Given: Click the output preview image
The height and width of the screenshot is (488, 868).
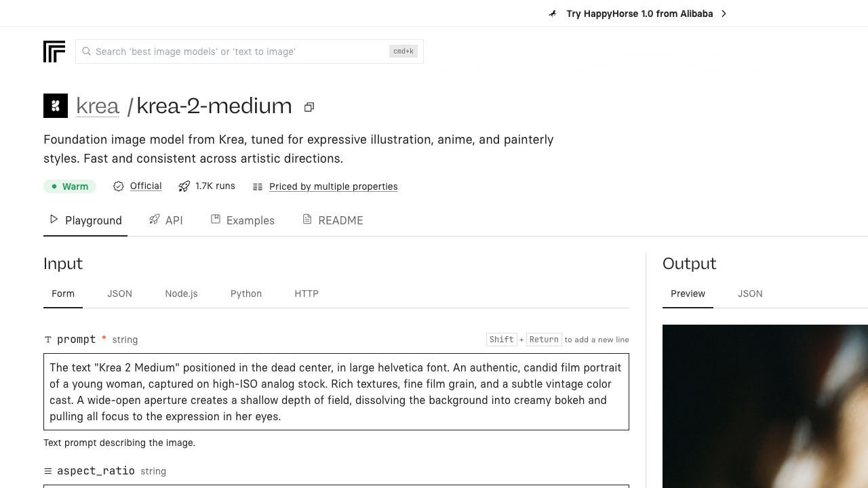Looking at the screenshot, I should pyautogui.click(x=765, y=406).
